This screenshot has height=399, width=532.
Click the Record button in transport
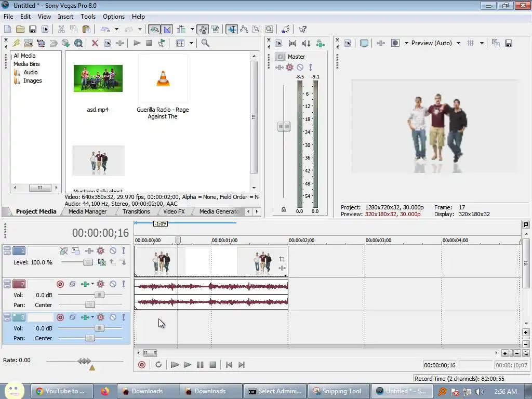(x=142, y=365)
